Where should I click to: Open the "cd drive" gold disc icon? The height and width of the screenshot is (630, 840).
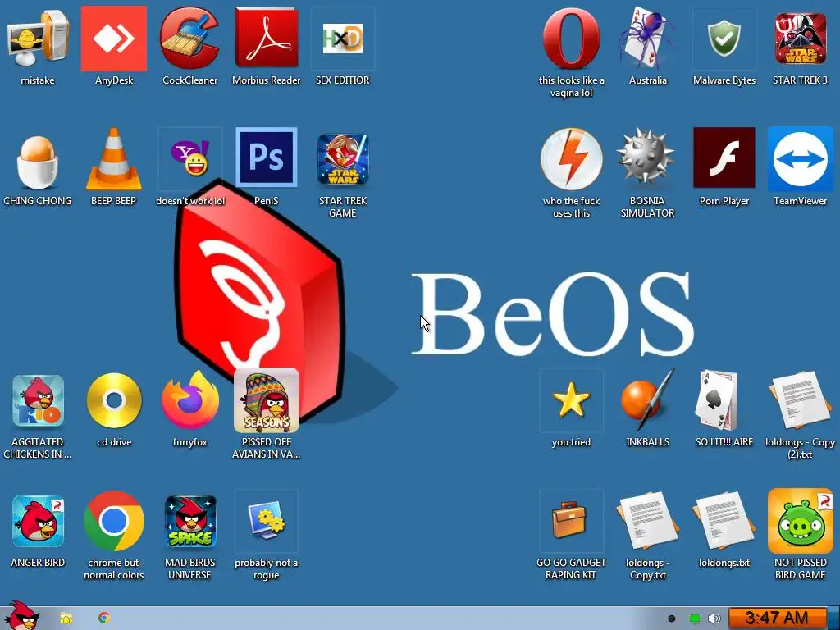coord(114,400)
